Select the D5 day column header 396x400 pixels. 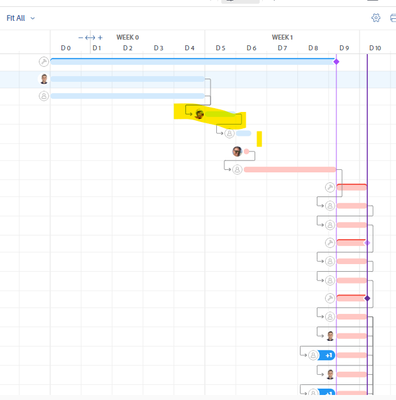click(220, 48)
